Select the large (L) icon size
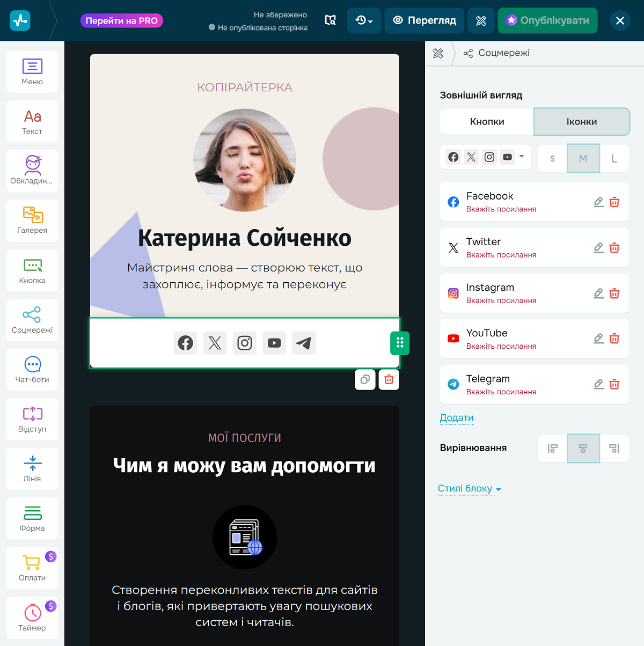This screenshot has height=646, width=644. (614, 158)
